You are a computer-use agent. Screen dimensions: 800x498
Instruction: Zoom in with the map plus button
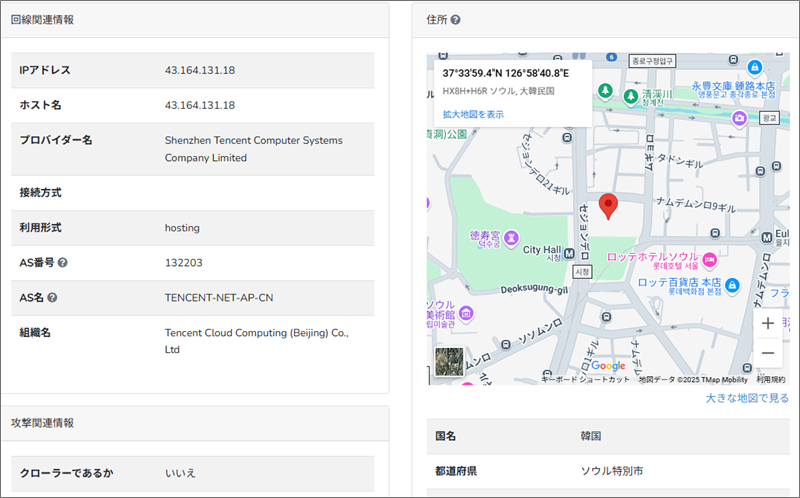(768, 323)
